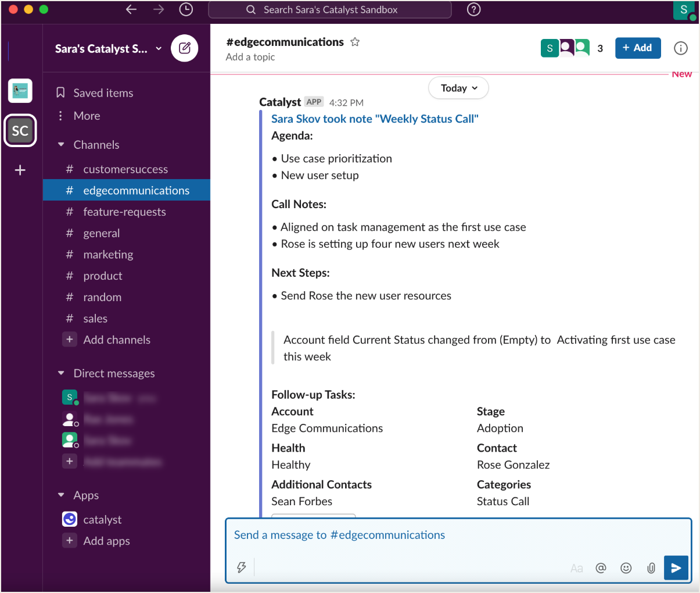Open the user avatar in top right corner
Image resolution: width=700 pixels, height=593 pixels.
click(x=684, y=10)
